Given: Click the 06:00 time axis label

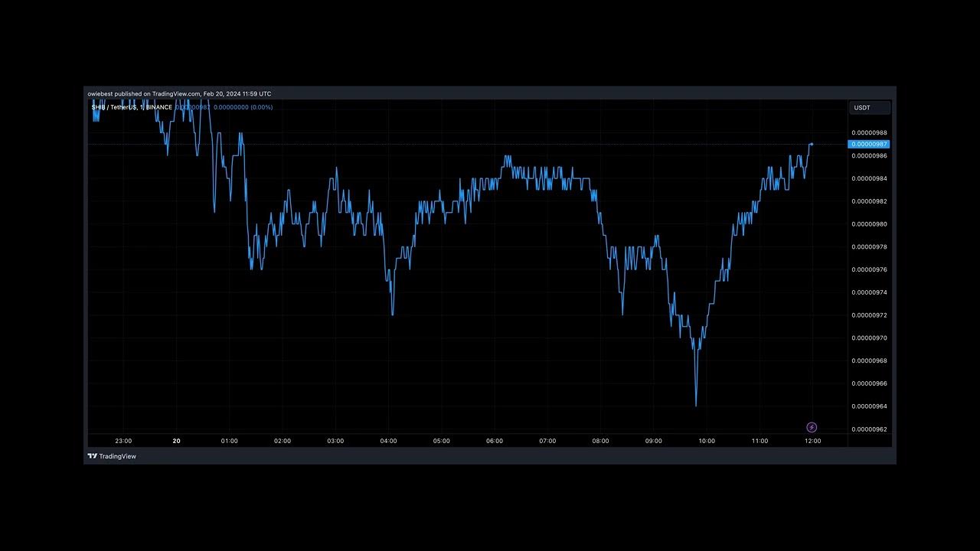Looking at the screenshot, I should click(495, 441).
